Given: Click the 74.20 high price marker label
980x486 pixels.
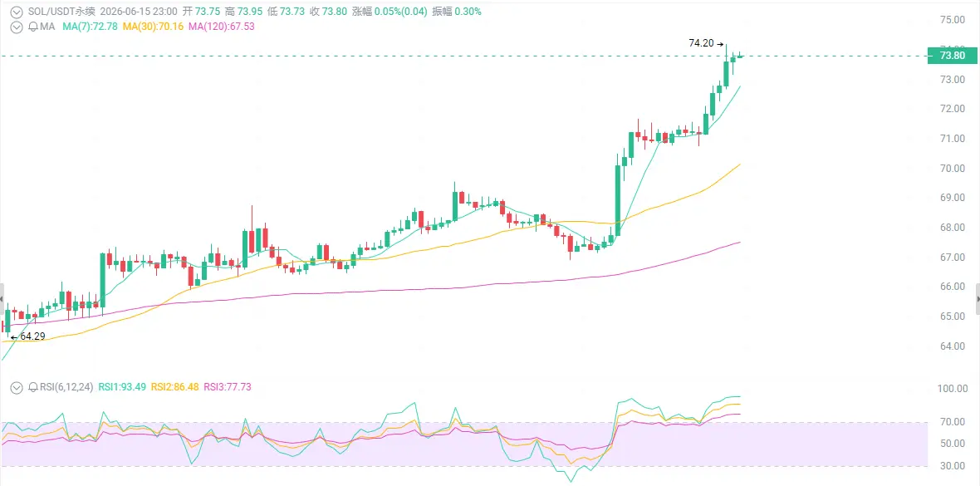Looking at the screenshot, I should (699, 43).
